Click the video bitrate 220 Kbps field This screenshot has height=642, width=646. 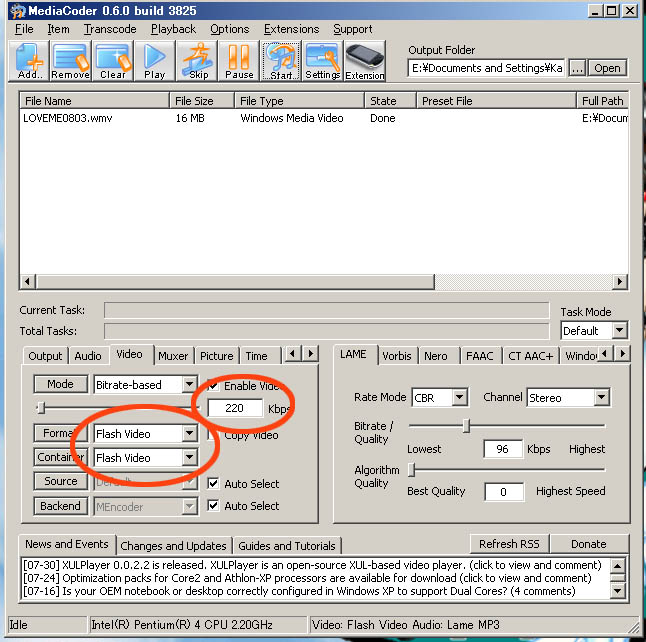coord(235,408)
